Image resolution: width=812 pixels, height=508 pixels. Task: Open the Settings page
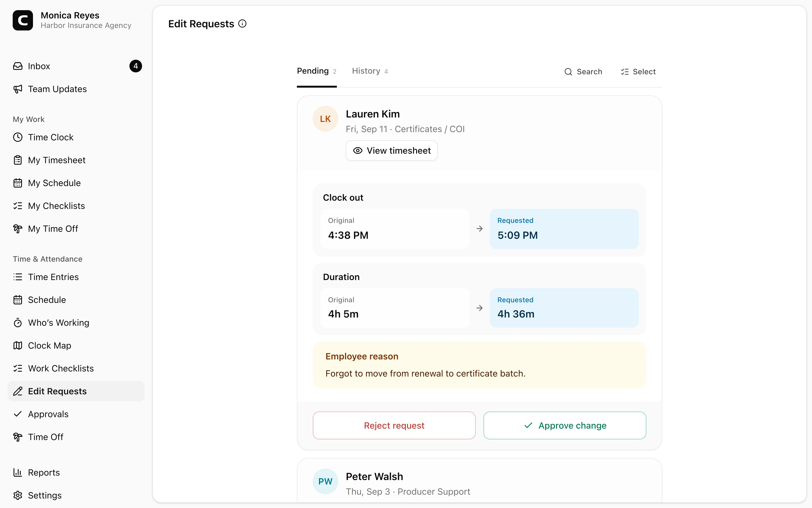76,496
